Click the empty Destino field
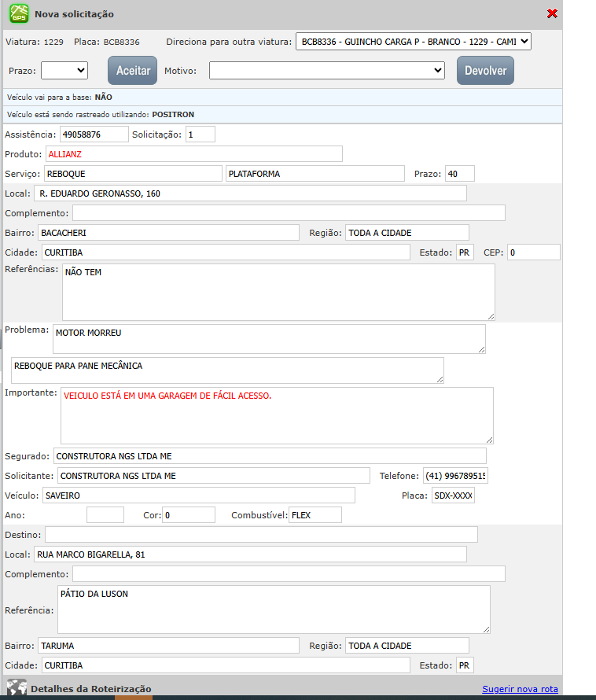 [261, 535]
